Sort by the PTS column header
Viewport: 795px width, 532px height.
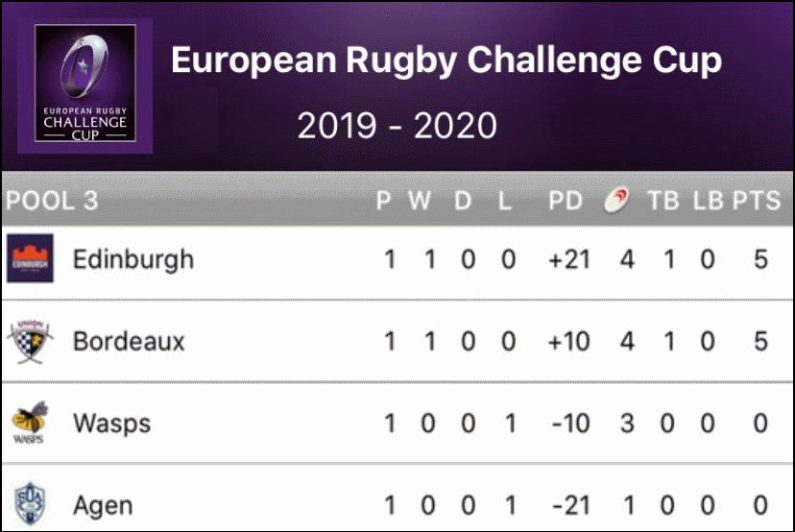coord(756,201)
